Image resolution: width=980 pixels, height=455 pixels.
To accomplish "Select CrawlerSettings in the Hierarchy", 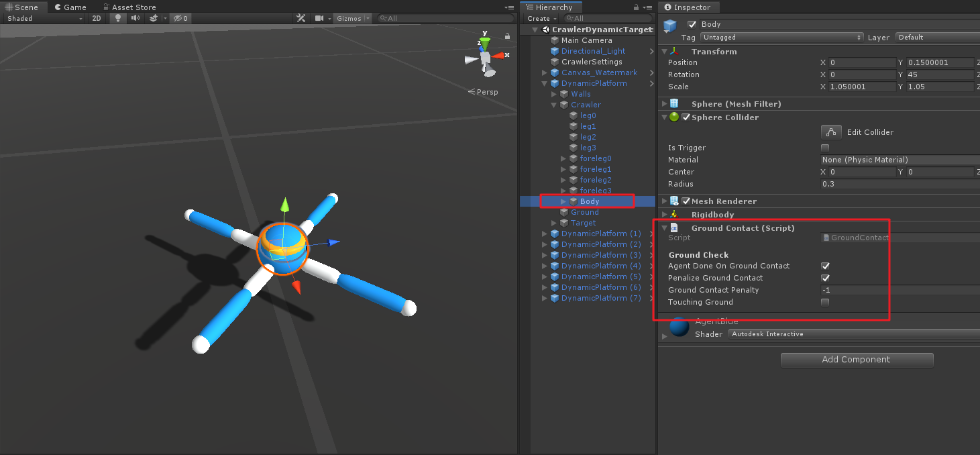I will click(592, 62).
